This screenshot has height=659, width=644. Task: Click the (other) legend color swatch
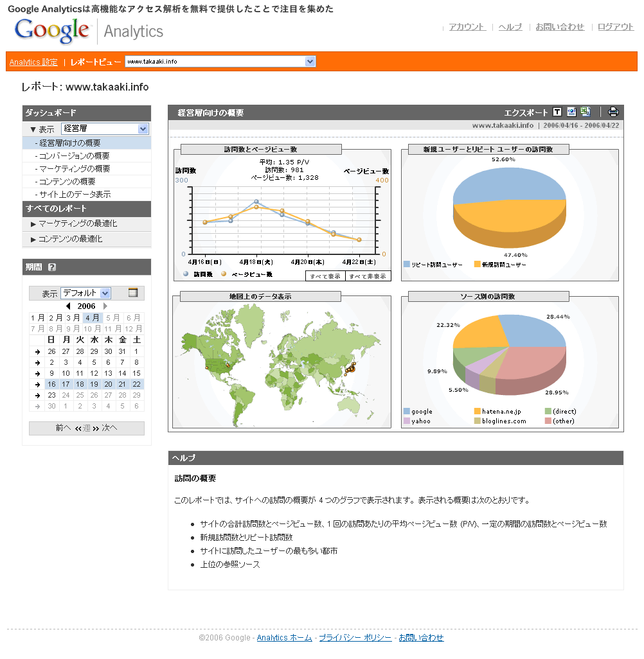(548, 421)
